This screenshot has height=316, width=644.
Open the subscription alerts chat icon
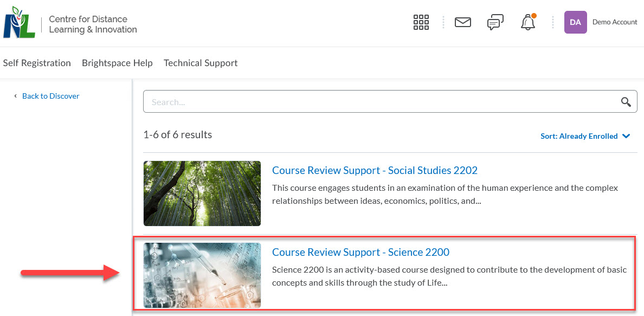(x=495, y=22)
